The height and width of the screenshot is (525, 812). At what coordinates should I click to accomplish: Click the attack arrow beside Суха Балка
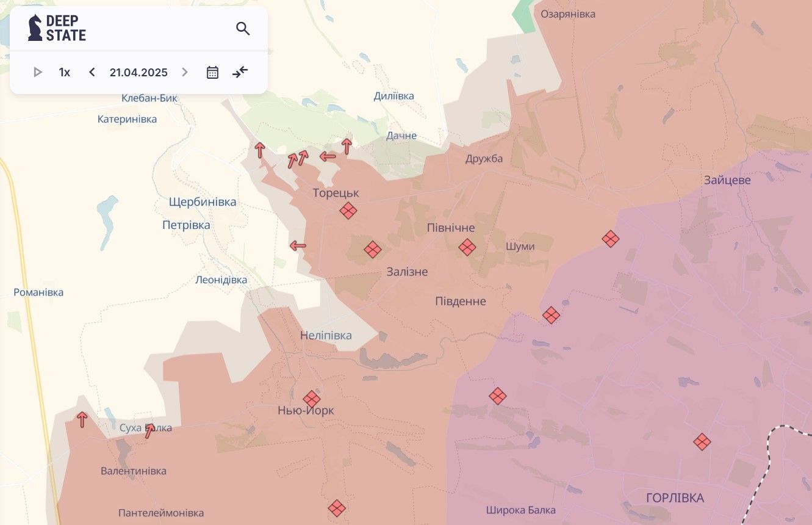[149, 431]
